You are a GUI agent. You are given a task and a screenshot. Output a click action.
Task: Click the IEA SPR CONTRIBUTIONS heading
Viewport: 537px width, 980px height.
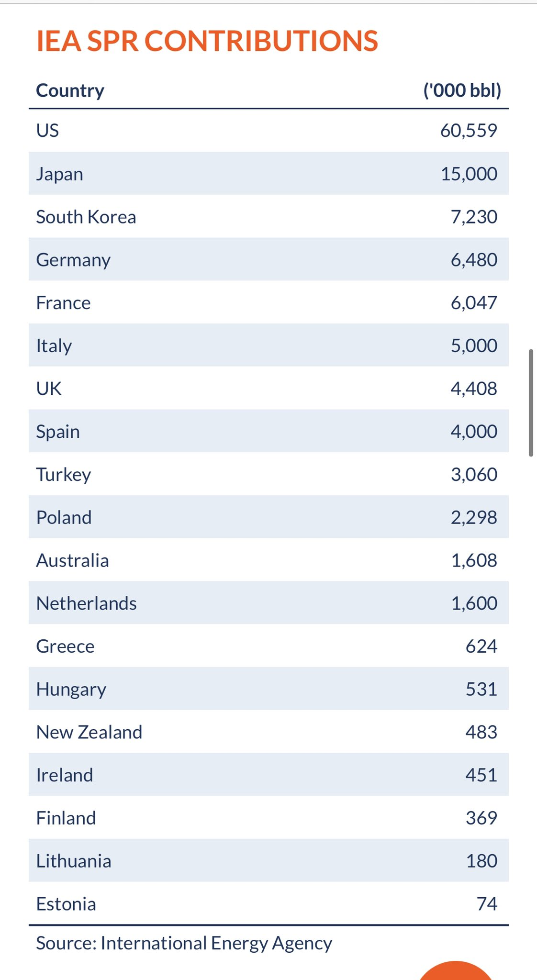pos(207,41)
